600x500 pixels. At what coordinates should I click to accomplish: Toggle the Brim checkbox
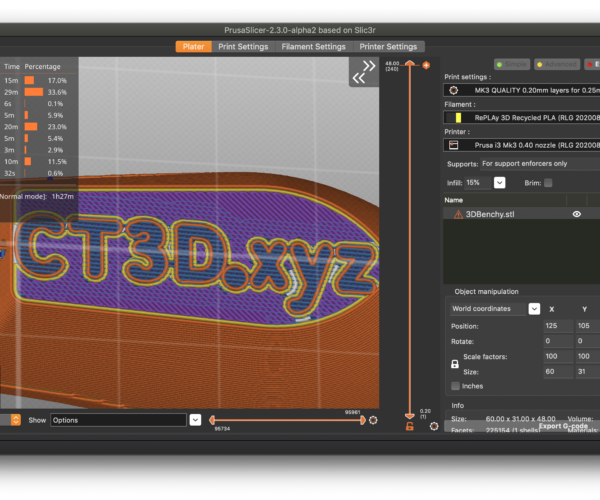[x=548, y=183]
